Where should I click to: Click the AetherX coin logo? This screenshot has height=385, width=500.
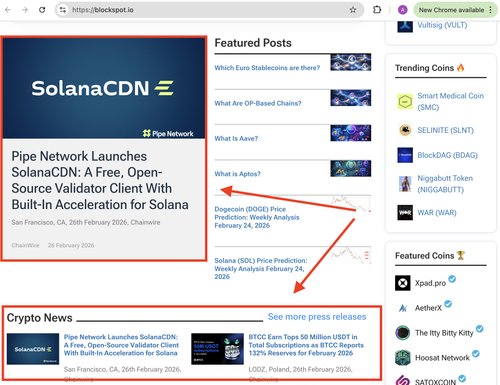403,308
